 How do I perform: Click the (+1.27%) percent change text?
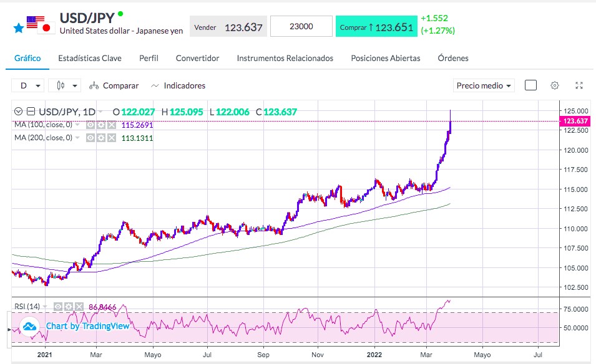click(438, 31)
